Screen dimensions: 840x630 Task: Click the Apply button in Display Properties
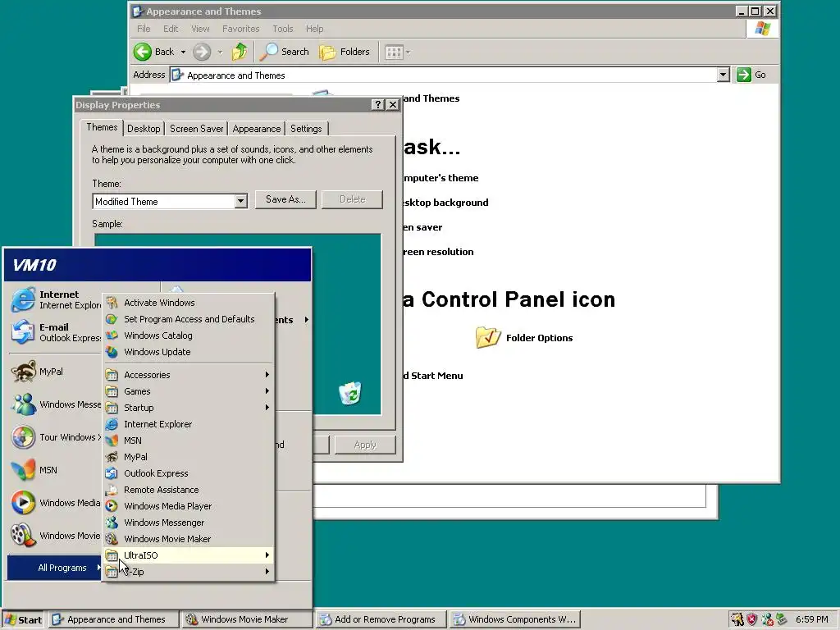point(365,445)
